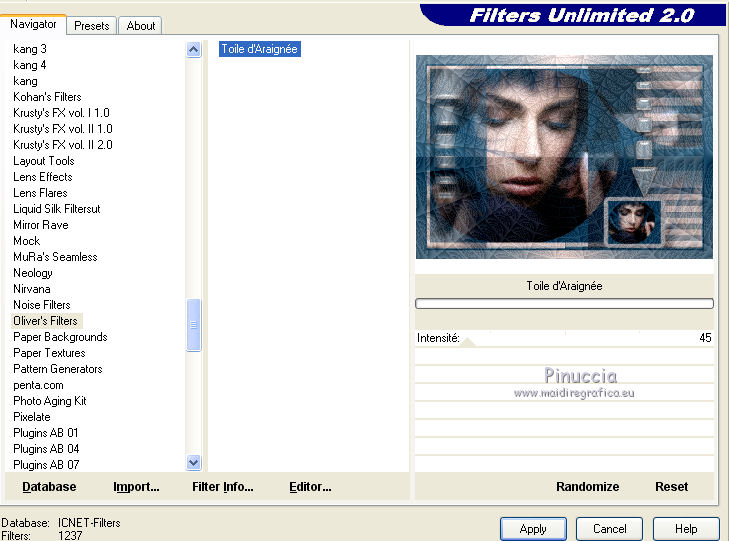The width and height of the screenshot is (729, 541).
Task: Click the Intensité value 45
Action: click(705, 338)
